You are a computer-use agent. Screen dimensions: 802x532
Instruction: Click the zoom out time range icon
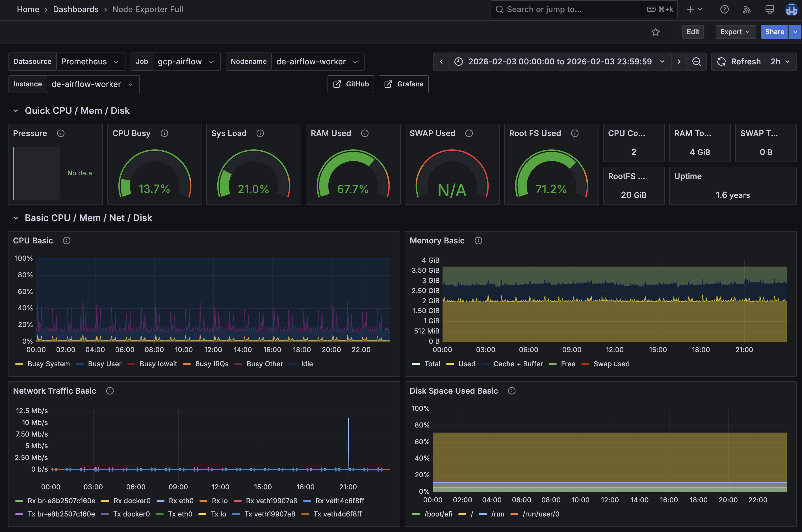696,61
